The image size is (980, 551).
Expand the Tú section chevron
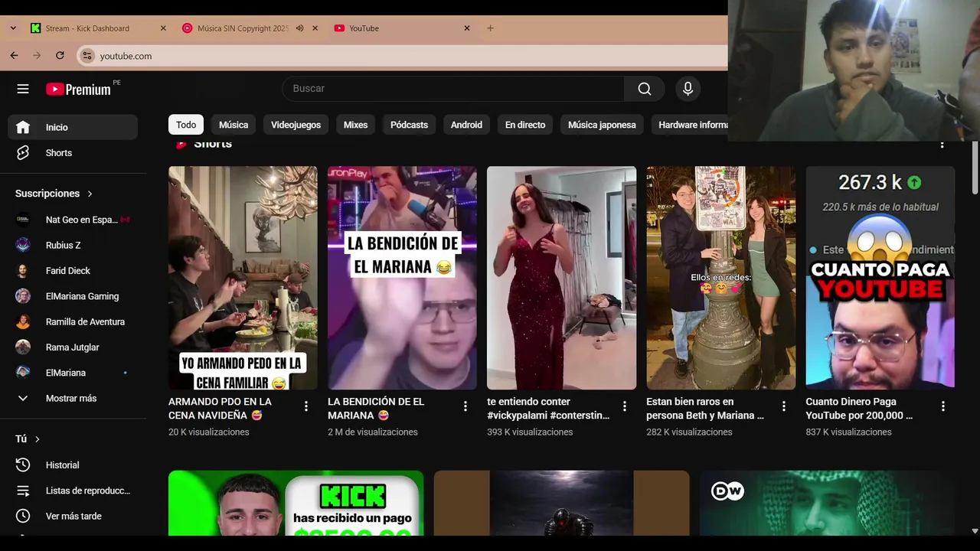click(x=37, y=439)
